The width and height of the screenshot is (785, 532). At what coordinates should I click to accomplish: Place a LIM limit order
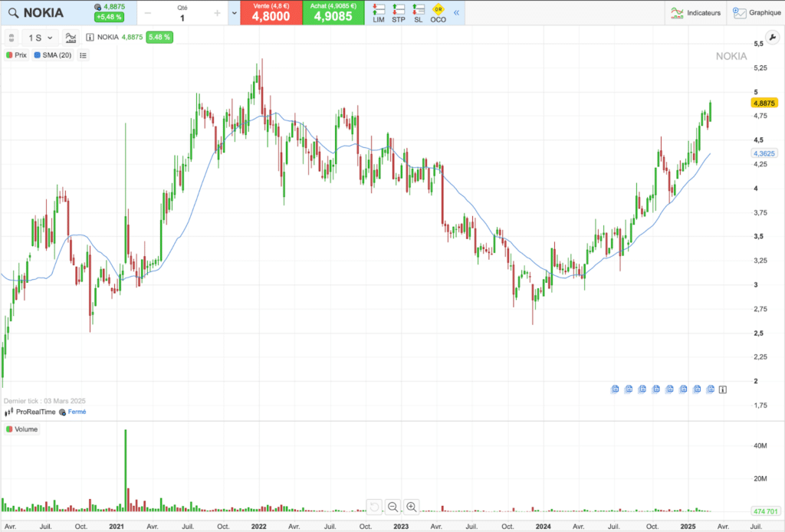(x=379, y=13)
